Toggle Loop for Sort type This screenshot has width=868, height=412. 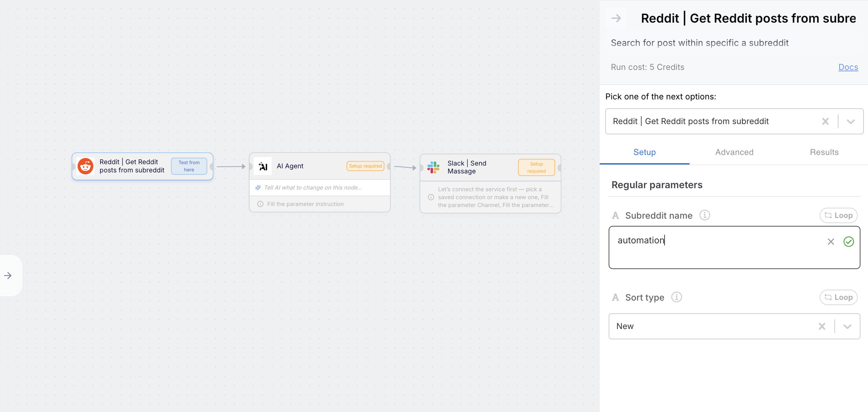click(x=838, y=297)
